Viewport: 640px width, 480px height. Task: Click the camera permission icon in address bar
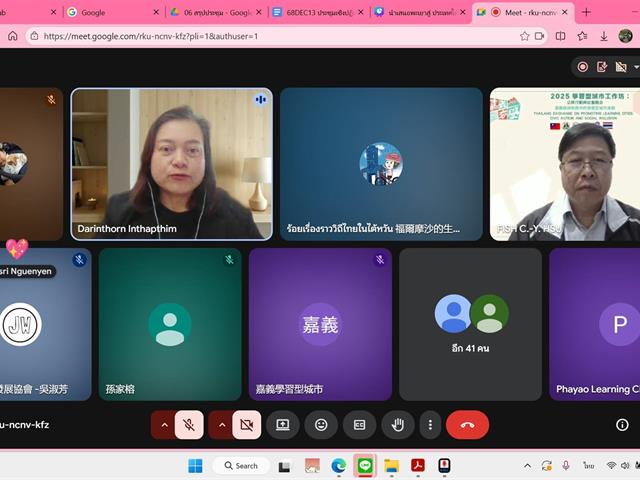(x=540, y=36)
